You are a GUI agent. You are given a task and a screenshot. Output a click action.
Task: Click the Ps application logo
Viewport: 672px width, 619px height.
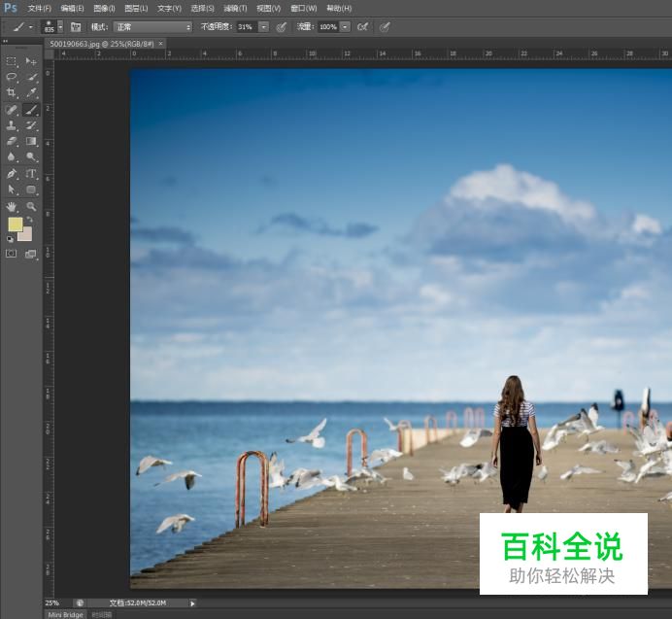[11, 8]
